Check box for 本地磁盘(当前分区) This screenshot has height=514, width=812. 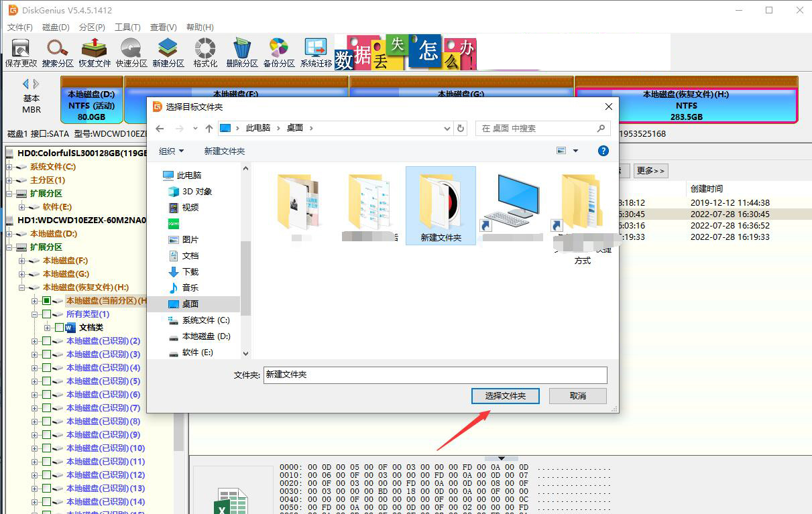[46, 301]
